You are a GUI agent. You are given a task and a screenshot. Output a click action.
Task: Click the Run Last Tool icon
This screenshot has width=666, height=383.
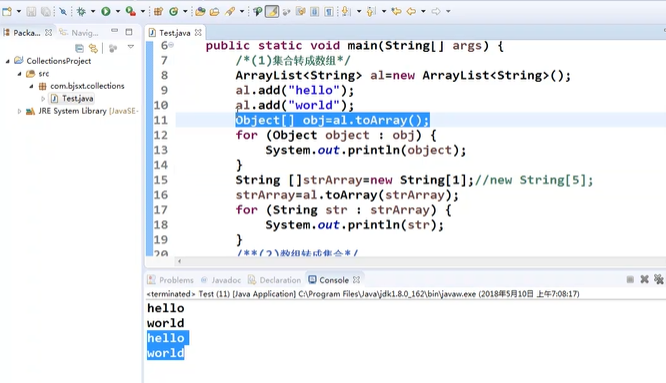point(131,11)
